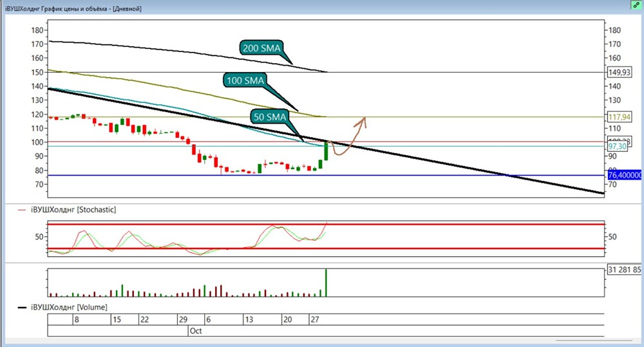This screenshot has width=644, height=347.
Task: Click the 97,30 price level label
Action: (x=618, y=146)
